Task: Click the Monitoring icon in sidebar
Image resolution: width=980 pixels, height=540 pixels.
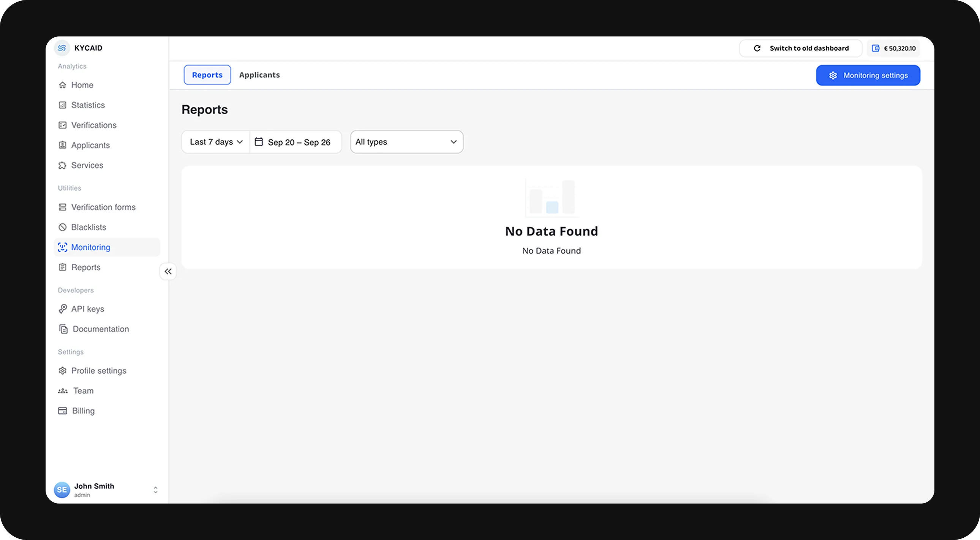Action: pos(62,247)
